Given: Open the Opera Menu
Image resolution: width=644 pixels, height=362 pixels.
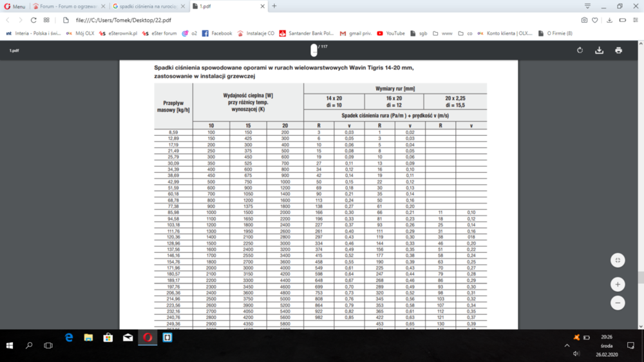Looking at the screenshot, I should (14, 6).
